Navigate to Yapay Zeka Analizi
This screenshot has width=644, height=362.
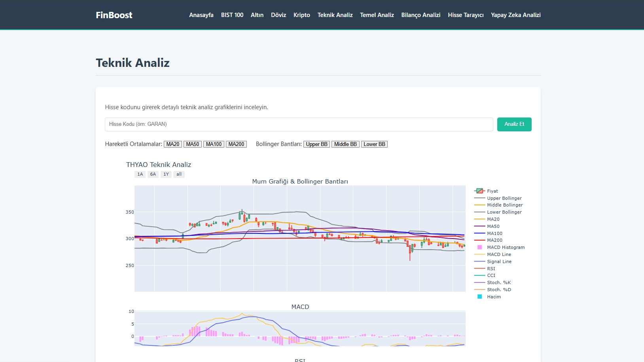click(x=516, y=15)
